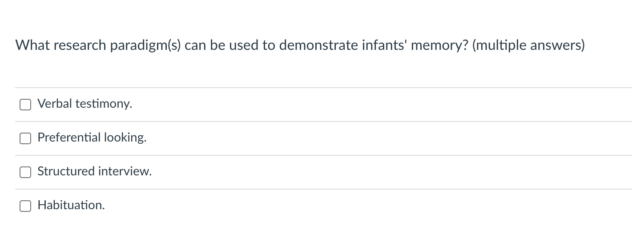This screenshot has width=644, height=235.
Task: Click the word "Verbal" in first option
Action: click(55, 104)
